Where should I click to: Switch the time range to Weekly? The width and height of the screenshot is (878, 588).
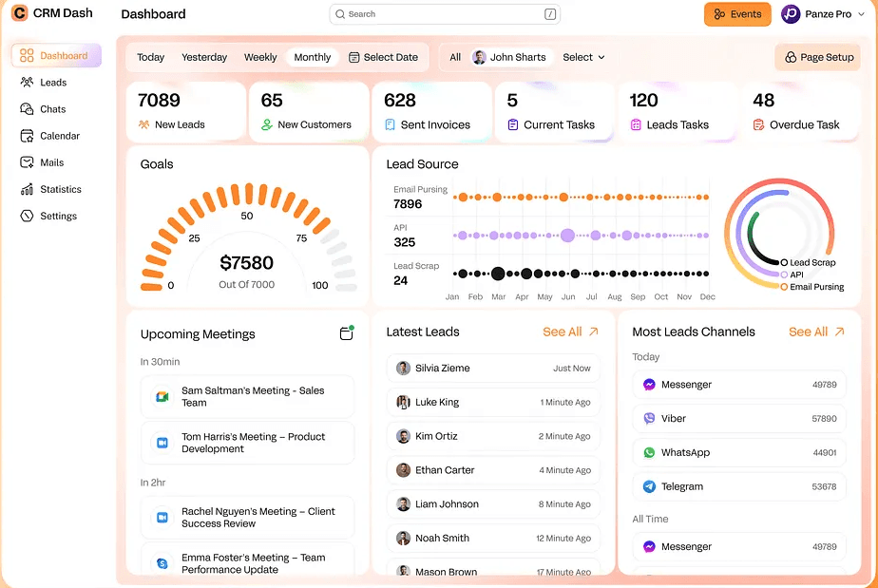coord(260,57)
